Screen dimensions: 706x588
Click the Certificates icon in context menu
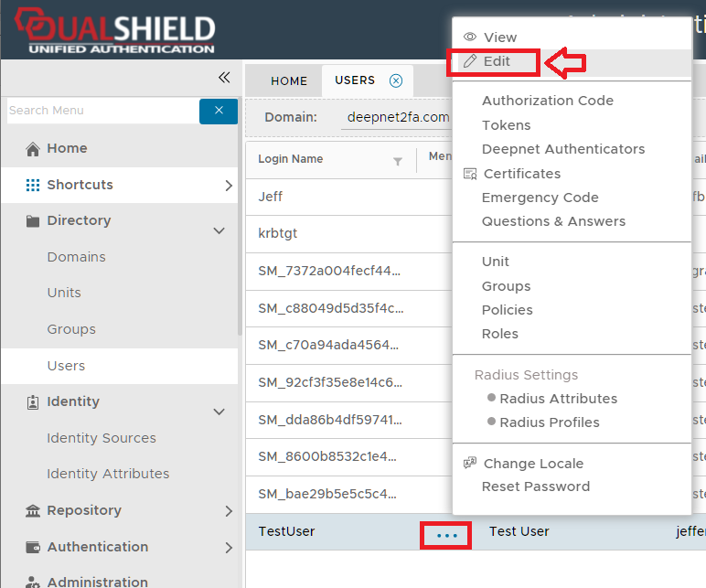point(471,174)
